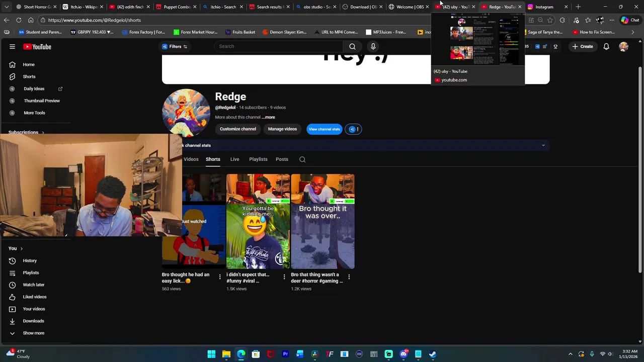This screenshot has width=644, height=362.
Task: Expand channel description with '...more'
Action: (x=268, y=117)
